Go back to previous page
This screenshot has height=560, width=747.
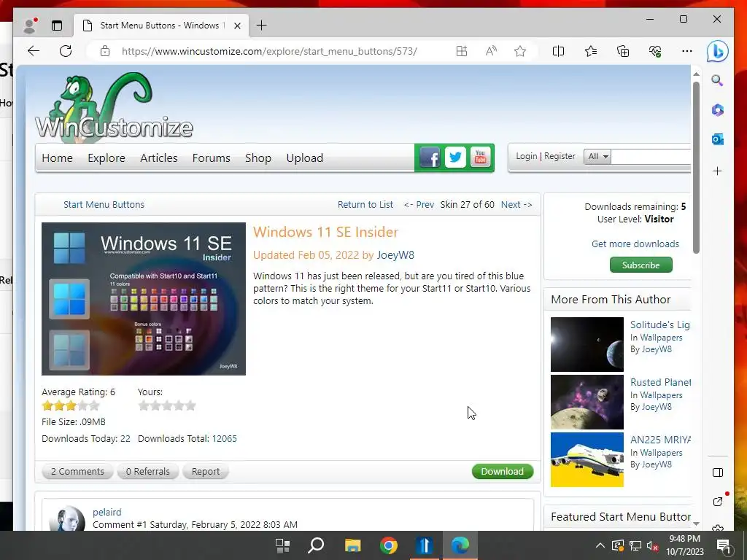pyautogui.click(x=34, y=51)
